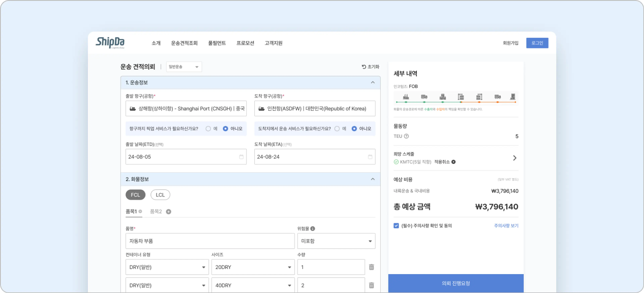Open the 위험물 미포함 dropdown

click(336, 241)
